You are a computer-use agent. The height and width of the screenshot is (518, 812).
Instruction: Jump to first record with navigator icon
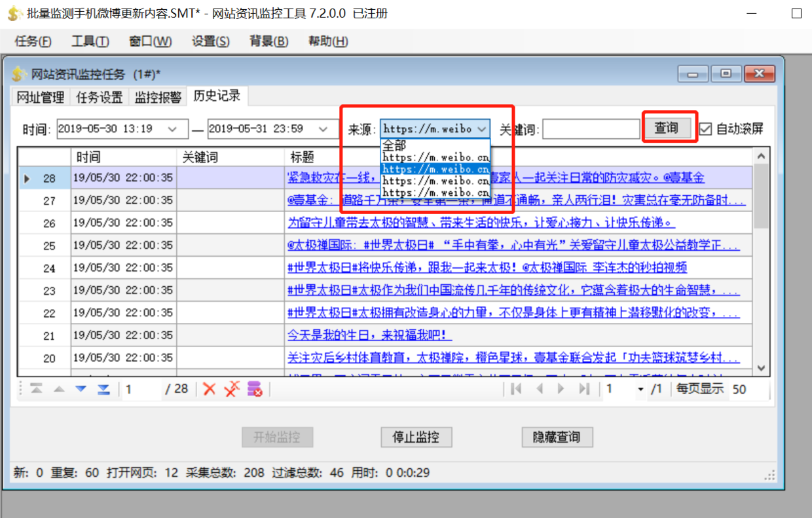point(37,389)
